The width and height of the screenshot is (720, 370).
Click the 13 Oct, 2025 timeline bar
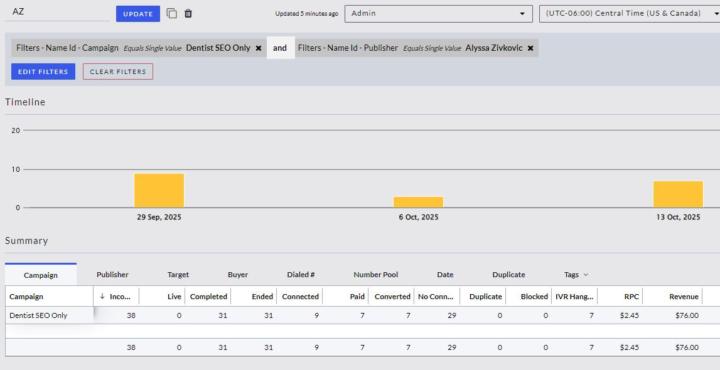[678, 194]
